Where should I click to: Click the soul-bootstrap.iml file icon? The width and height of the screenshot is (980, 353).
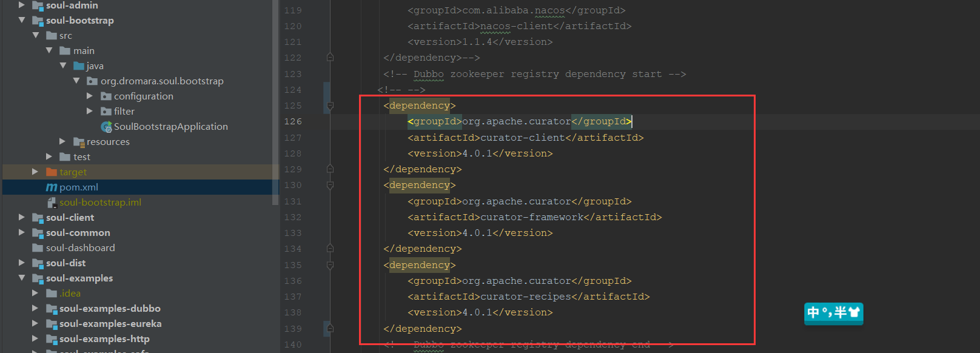[x=52, y=203]
